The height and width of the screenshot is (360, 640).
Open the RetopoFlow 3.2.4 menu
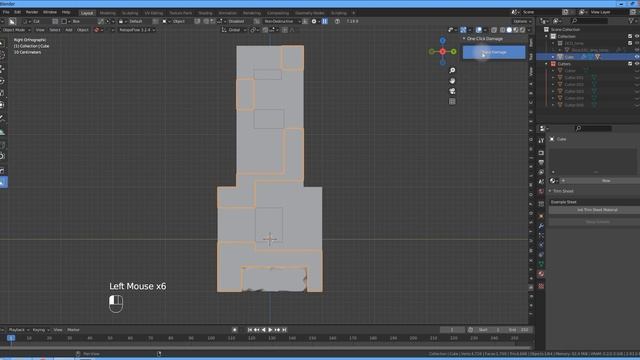[137, 30]
